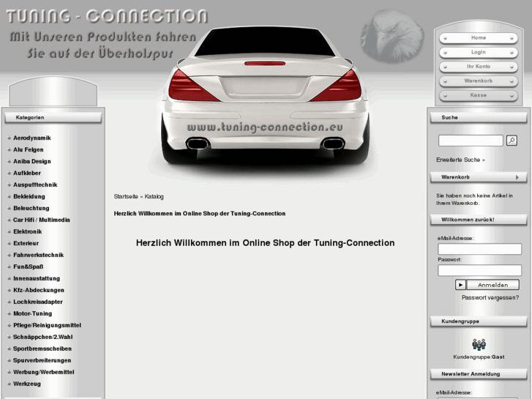
Task: Open the Elektronik category
Action: 28,231
